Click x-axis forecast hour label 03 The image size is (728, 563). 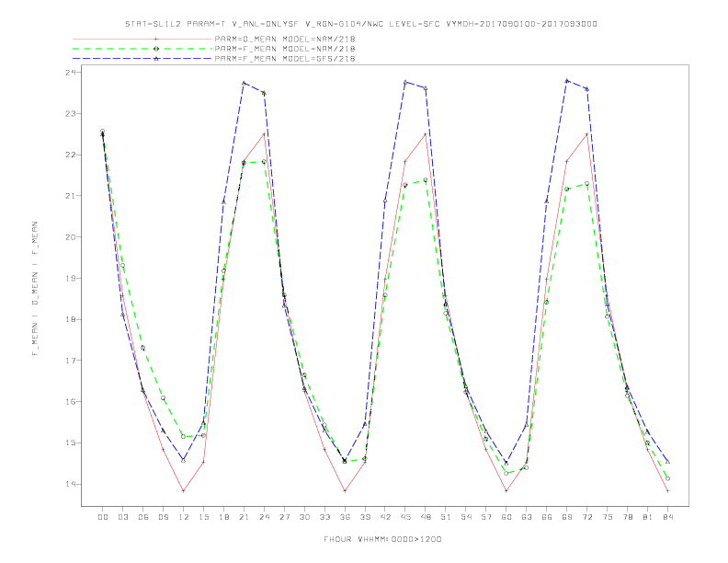point(122,517)
